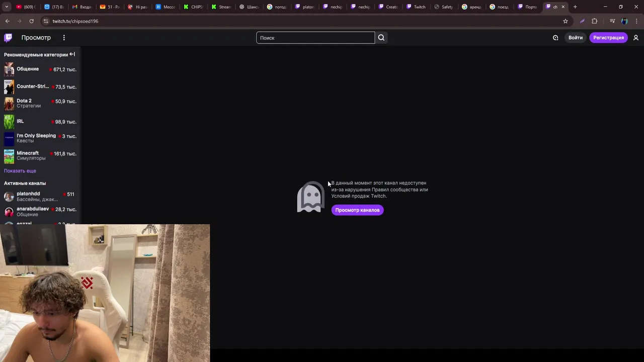644x362 pixels.
Task: Switch to the Safety tab
Action: tap(444, 7)
